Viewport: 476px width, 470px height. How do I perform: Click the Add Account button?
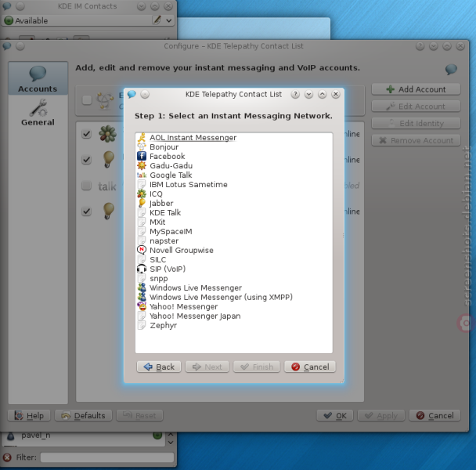[x=416, y=89]
